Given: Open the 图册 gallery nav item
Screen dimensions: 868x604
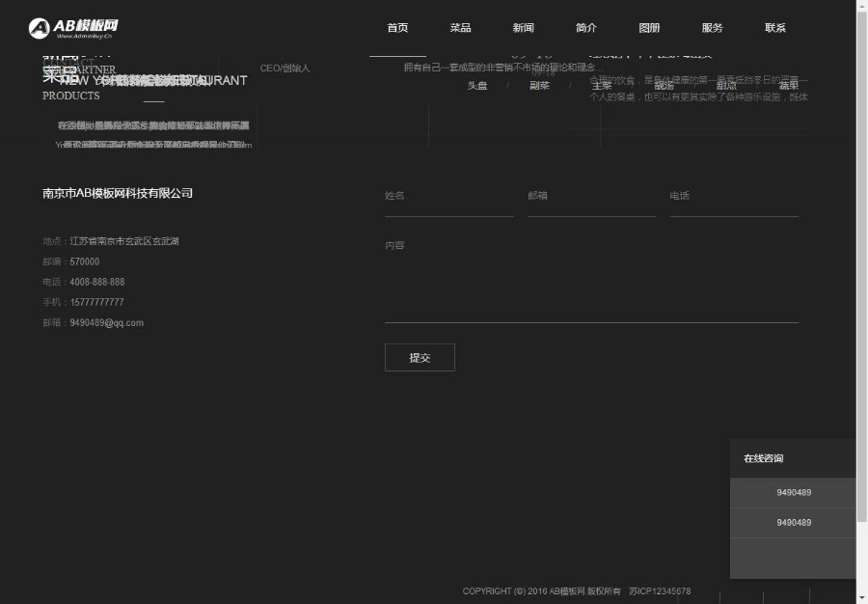Looking at the screenshot, I should (649, 28).
